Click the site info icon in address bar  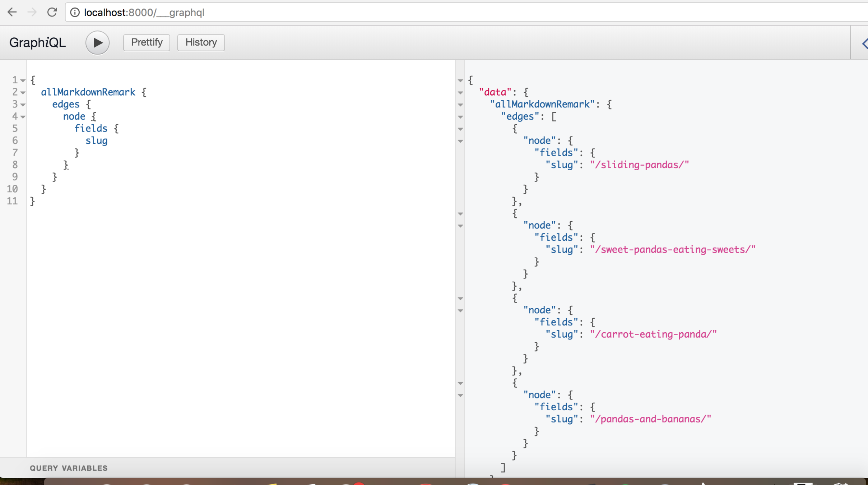point(75,13)
